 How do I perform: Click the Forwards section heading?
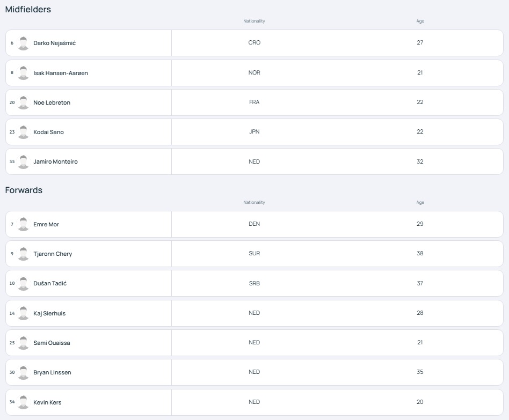pyautogui.click(x=24, y=190)
